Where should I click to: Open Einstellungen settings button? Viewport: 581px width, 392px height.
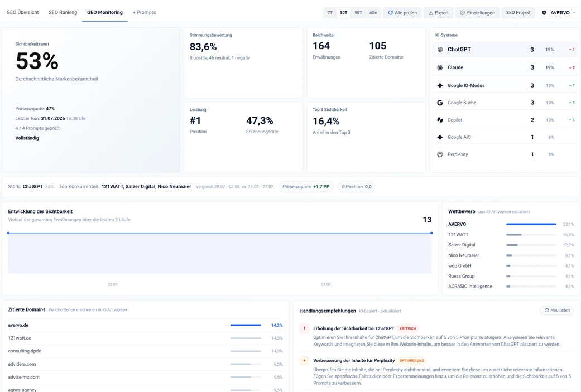(x=477, y=13)
